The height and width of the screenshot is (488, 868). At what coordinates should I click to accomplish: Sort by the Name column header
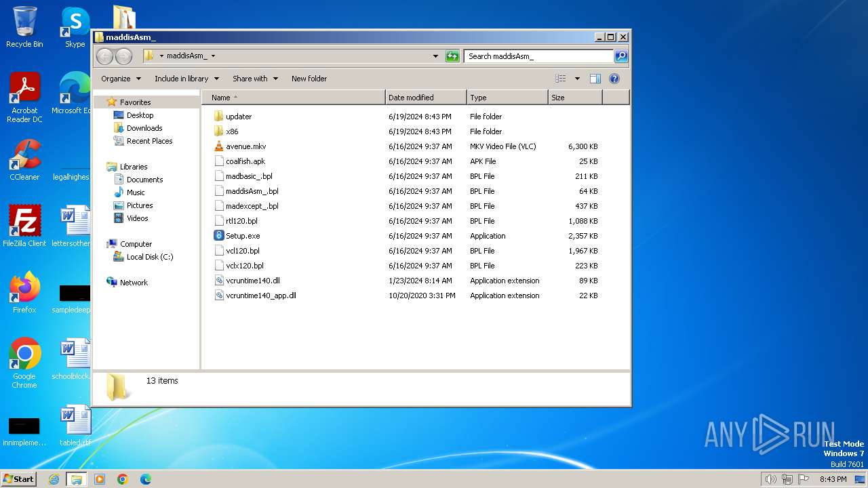(294, 98)
